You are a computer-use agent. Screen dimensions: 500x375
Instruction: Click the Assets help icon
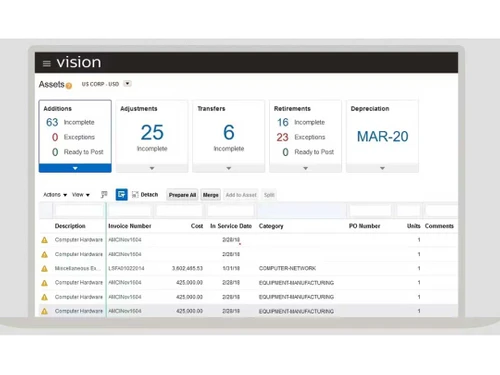point(69,86)
